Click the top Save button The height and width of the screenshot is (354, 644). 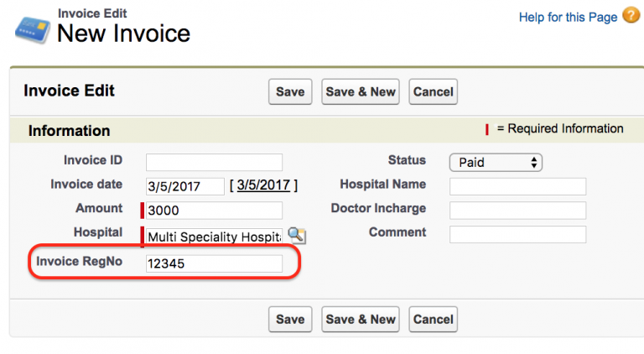pyautogui.click(x=290, y=91)
